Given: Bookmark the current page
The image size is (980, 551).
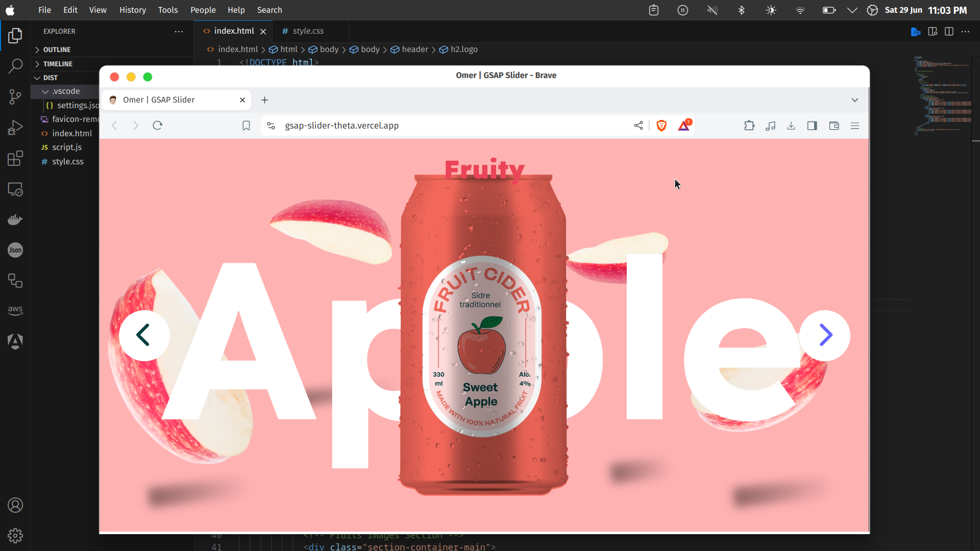Looking at the screenshot, I should coord(246,126).
